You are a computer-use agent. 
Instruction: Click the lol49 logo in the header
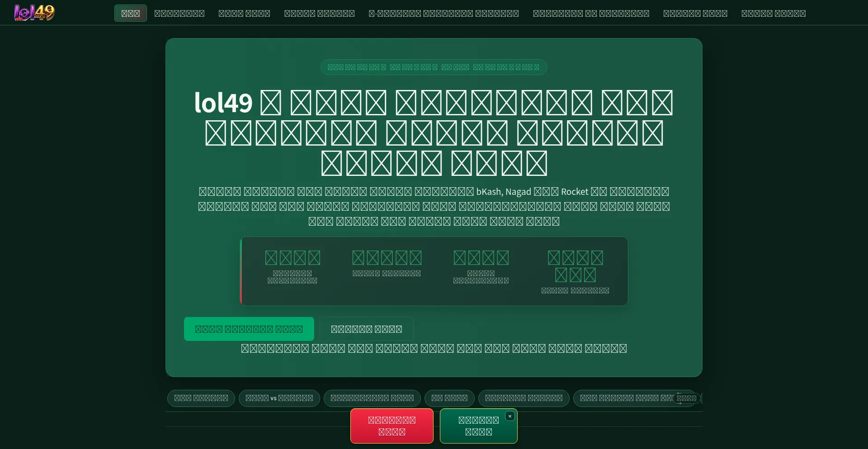point(34,13)
